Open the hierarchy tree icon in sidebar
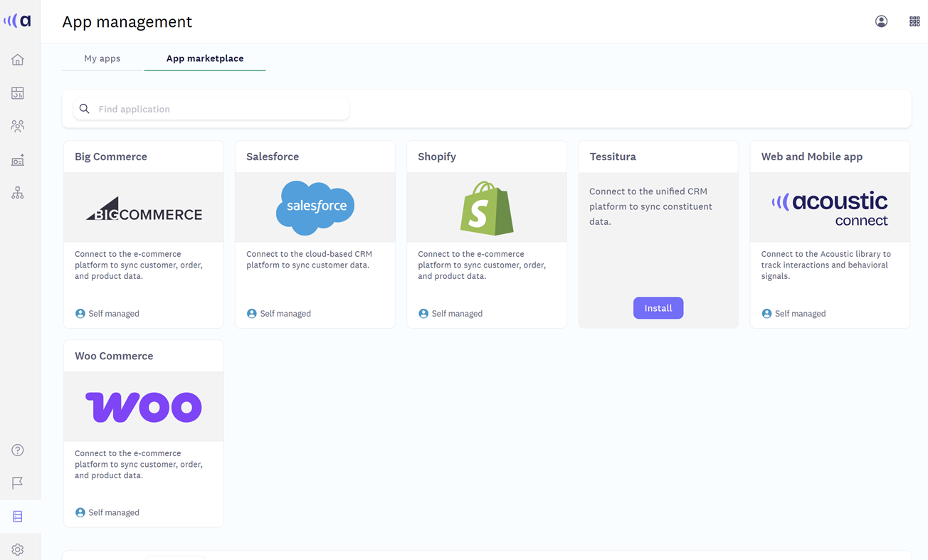The width and height of the screenshot is (928, 560). point(18,194)
